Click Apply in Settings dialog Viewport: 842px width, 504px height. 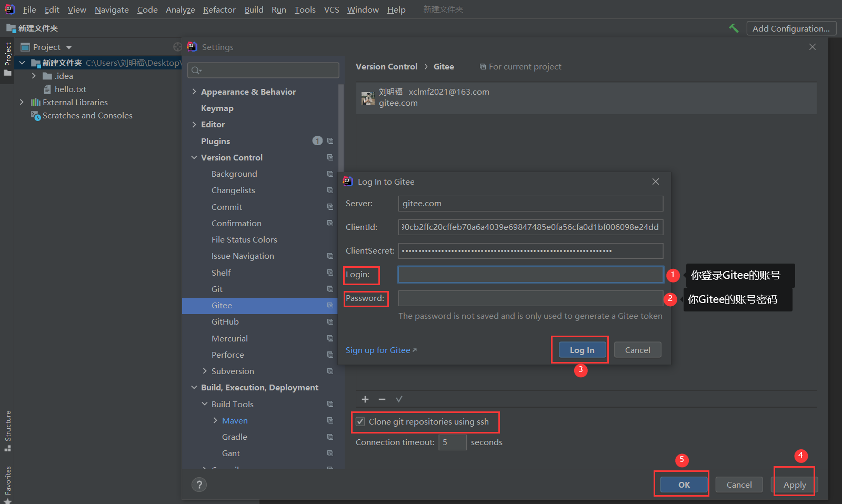(795, 485)
